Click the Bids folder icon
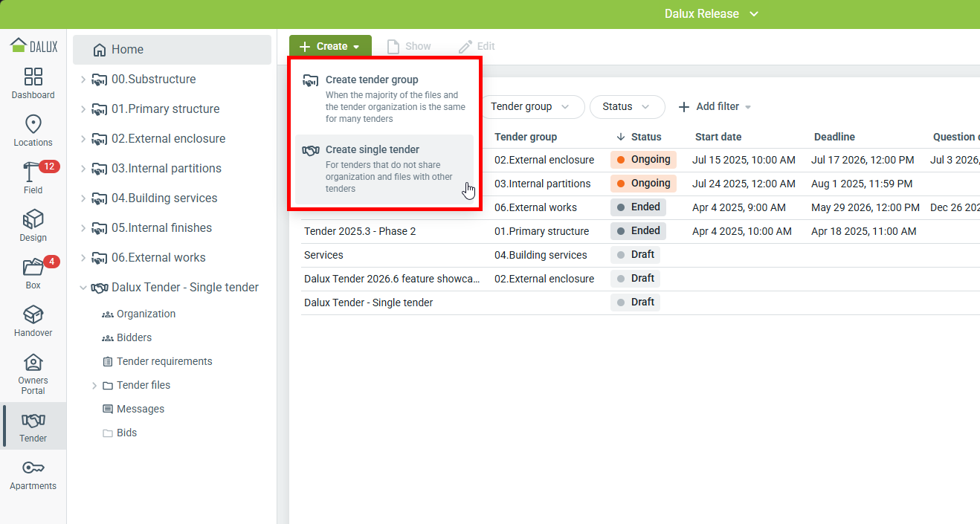 [x=108, y=433]
